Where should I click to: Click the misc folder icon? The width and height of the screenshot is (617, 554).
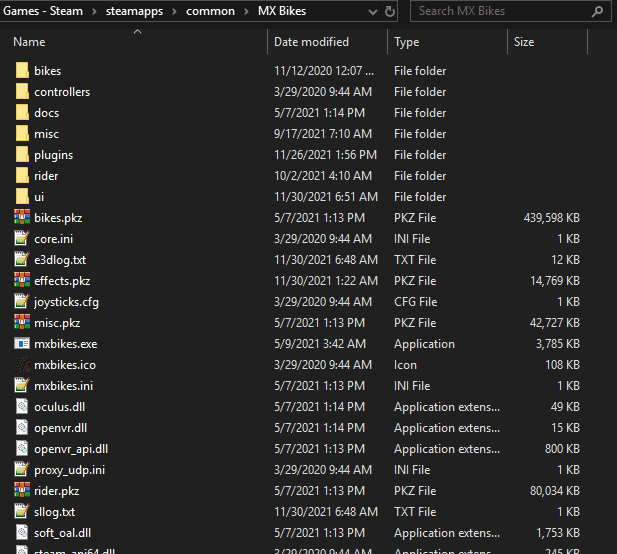pos(22,134)
